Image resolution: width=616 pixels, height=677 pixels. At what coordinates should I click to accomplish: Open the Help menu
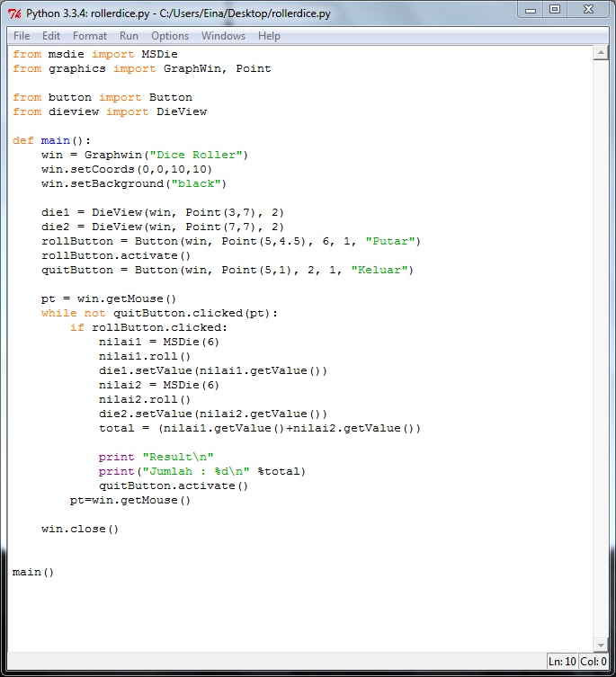(269, 36)
